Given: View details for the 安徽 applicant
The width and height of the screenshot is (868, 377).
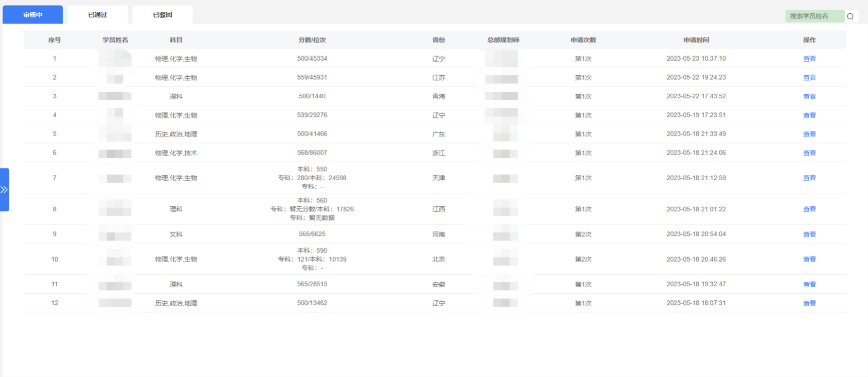Looking at the screenshot, I should click(x=809, y=284).
